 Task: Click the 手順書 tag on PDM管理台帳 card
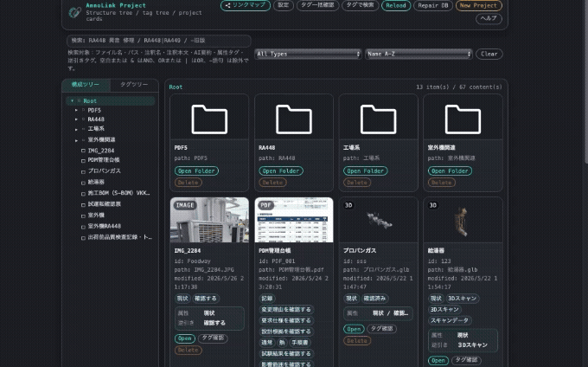(299, 343)
